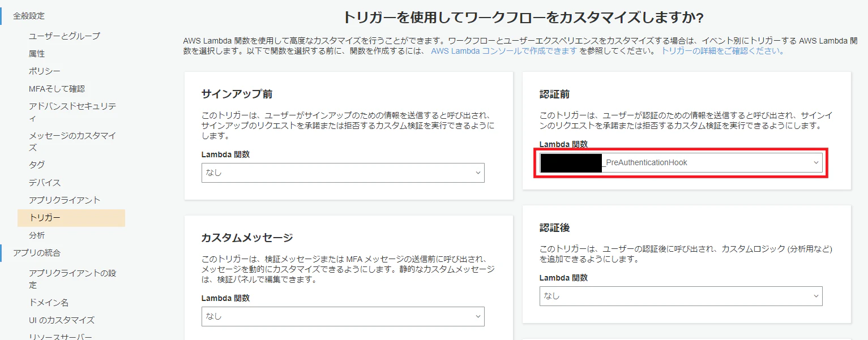Select ポリシー sidebar item
Image resolution: width=868 pixels, height=340 pixels.
tap(45, 71)
